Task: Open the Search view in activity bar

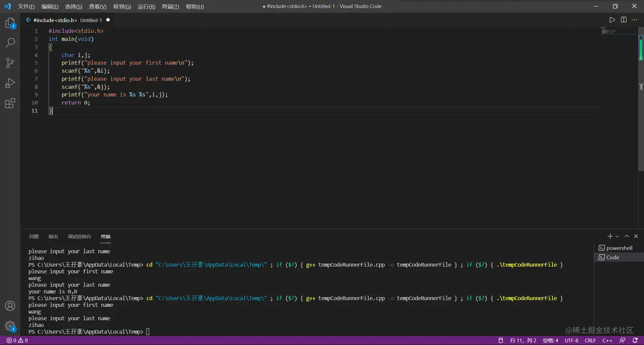Action: (x=10, y=43)
